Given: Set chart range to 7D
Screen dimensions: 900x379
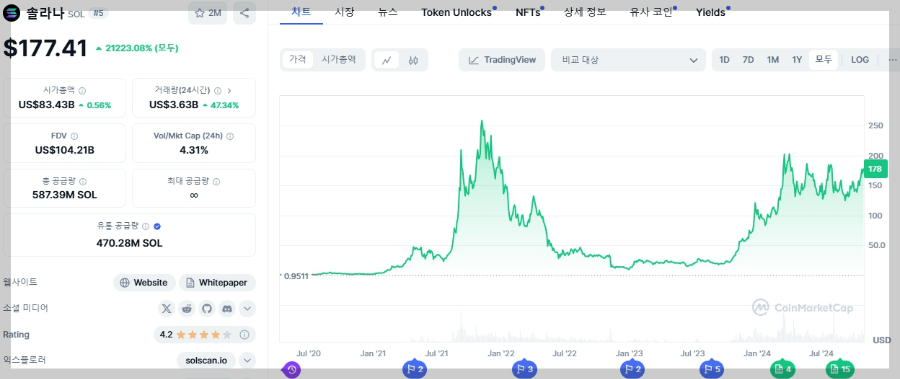Looking at the screenshot, I should pos(748,60).
